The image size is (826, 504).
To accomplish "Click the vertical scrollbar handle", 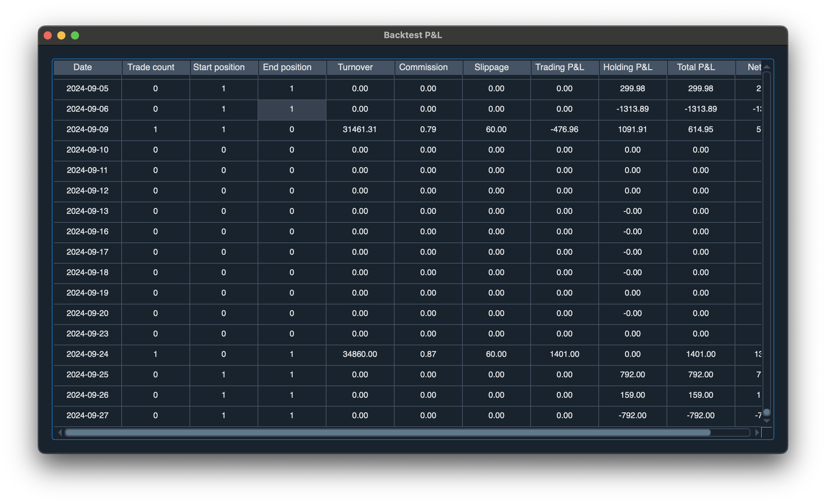I will click(x=766, y=412).
